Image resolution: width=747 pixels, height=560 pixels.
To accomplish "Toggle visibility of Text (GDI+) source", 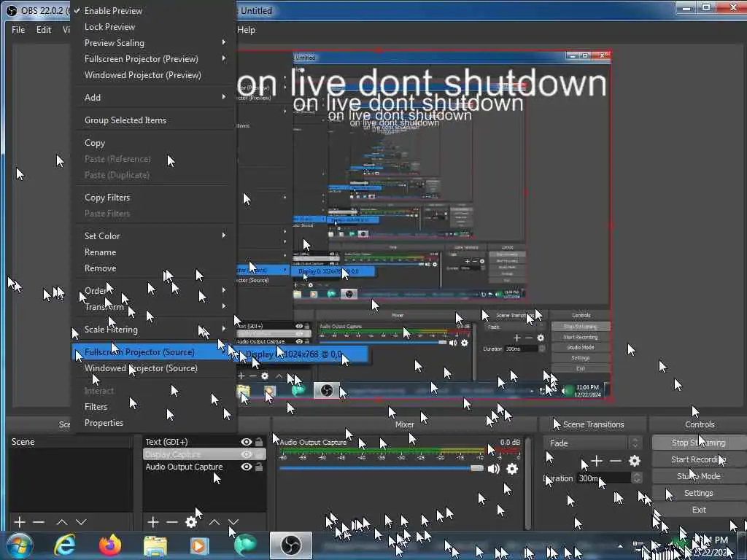I will (x=247, y=442).
